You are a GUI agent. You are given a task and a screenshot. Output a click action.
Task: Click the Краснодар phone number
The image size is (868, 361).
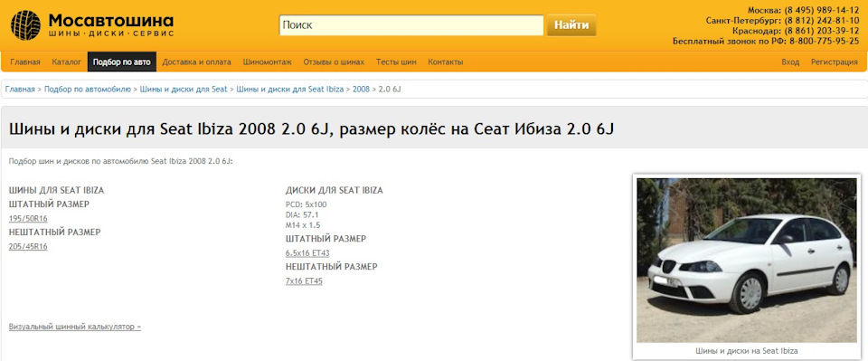[x=822, y=31]
